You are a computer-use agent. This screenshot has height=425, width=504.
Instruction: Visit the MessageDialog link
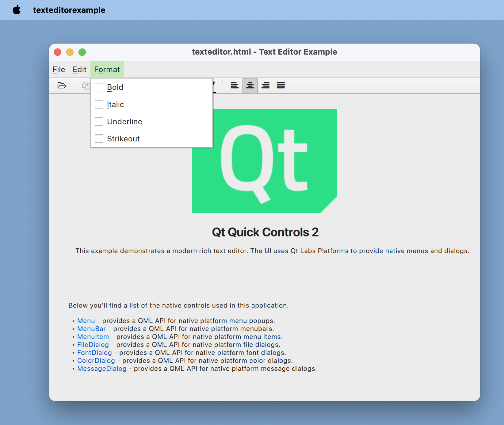102,369
